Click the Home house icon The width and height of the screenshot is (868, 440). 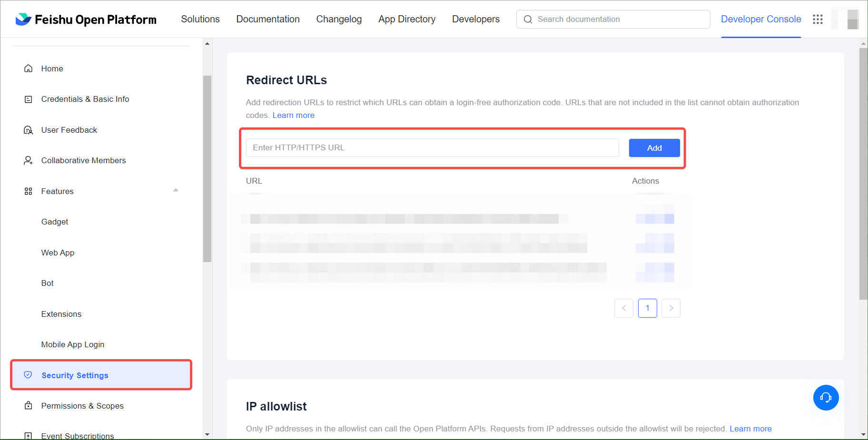point(29,68)
